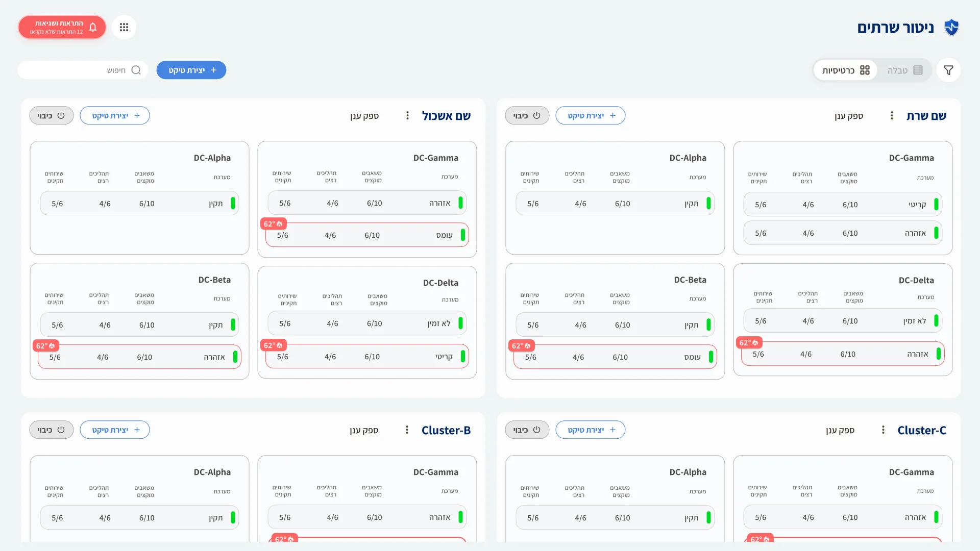The width and height of the screenshot is (980, 551).
Task: Select the 'אזהרה' row in 'שם שרת' DC-Gamma
Action: point(843,233)
